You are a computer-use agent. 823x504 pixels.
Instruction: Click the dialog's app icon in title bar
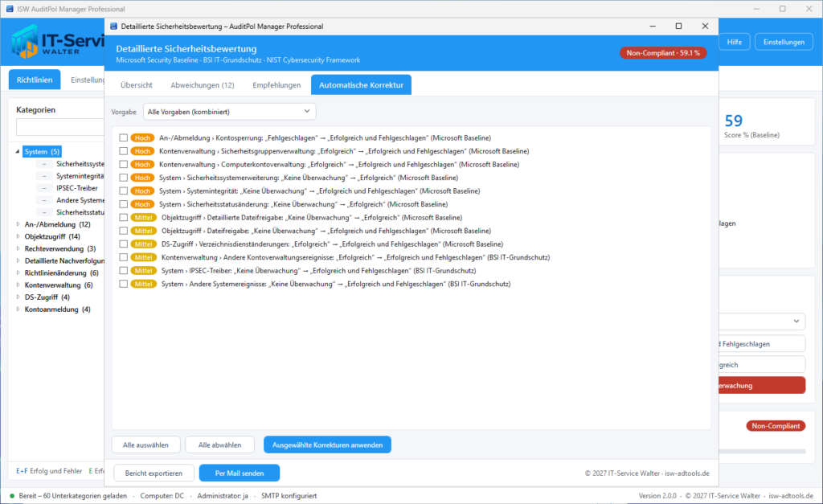pos(113,27)
